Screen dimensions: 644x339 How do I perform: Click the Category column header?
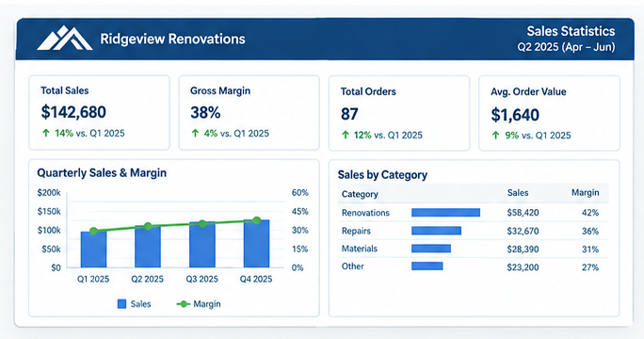pyautogui.click(x=360, y=194)
